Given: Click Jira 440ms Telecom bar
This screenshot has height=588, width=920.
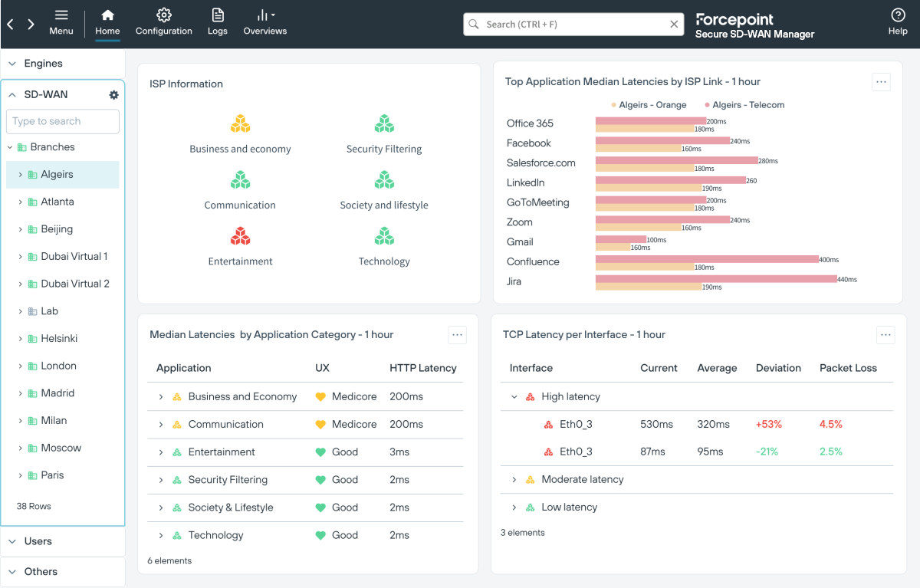Looking at the screenshot, I should click(716, 279).
